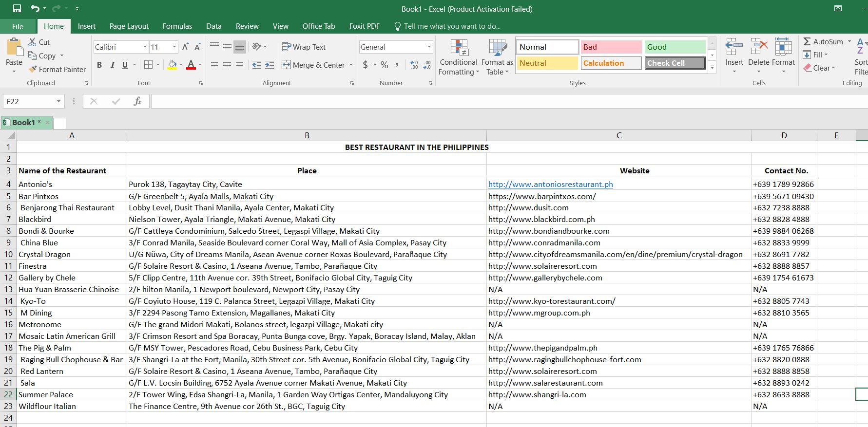This screenshot has width=868, height=427.
Task: Click the Percent Style icon
Action: point(385,65)
